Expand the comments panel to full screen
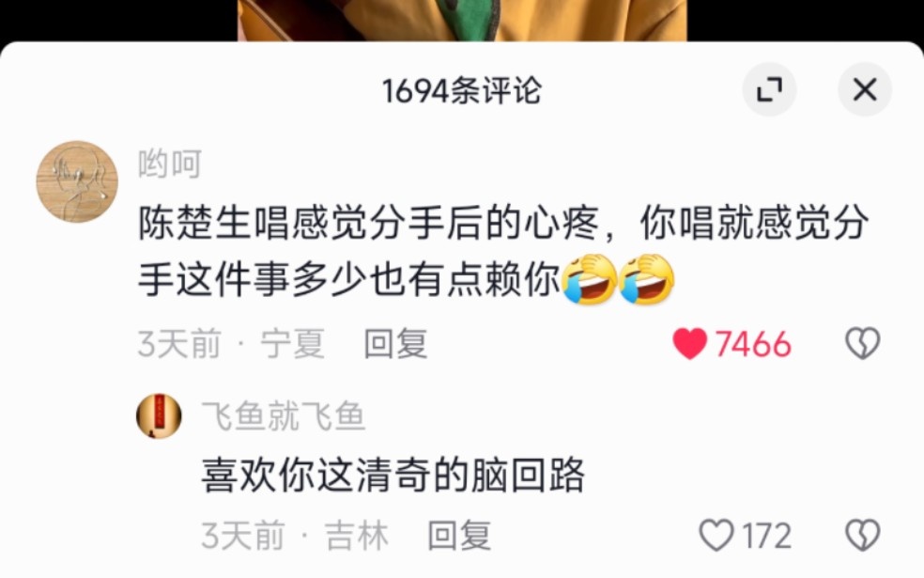 (x=769, y=89)
